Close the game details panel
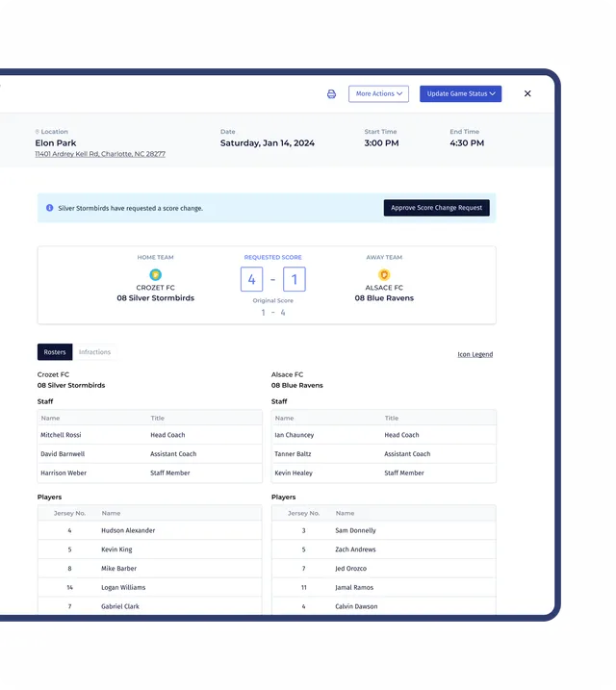This screenshot has height=690, width=616. tap(527, 93)
